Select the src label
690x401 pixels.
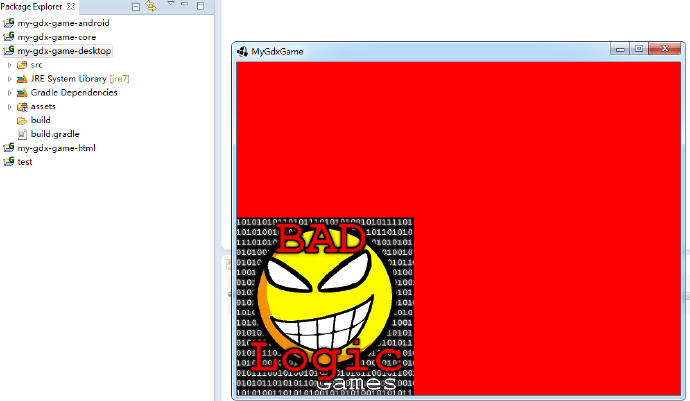pos(37,65)
